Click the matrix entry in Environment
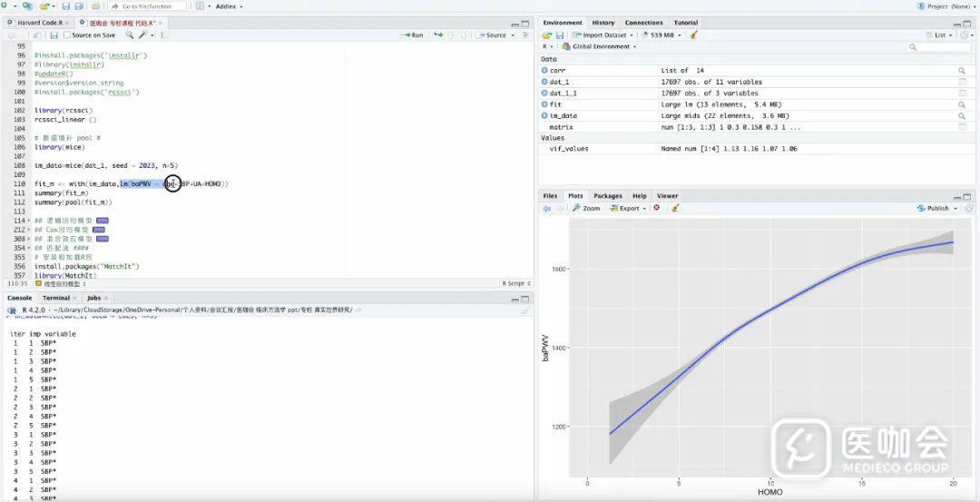980x502 pixels. coord(754,127)
